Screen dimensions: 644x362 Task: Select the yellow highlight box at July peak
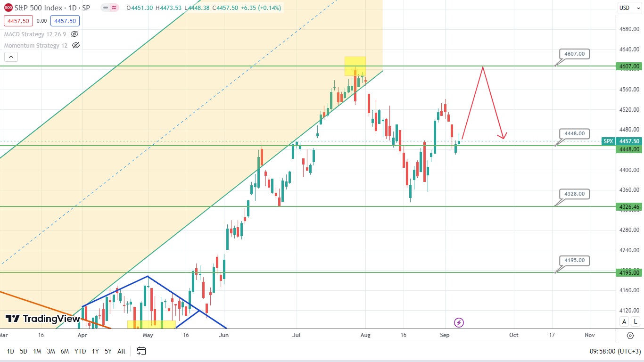pos(355,66)
